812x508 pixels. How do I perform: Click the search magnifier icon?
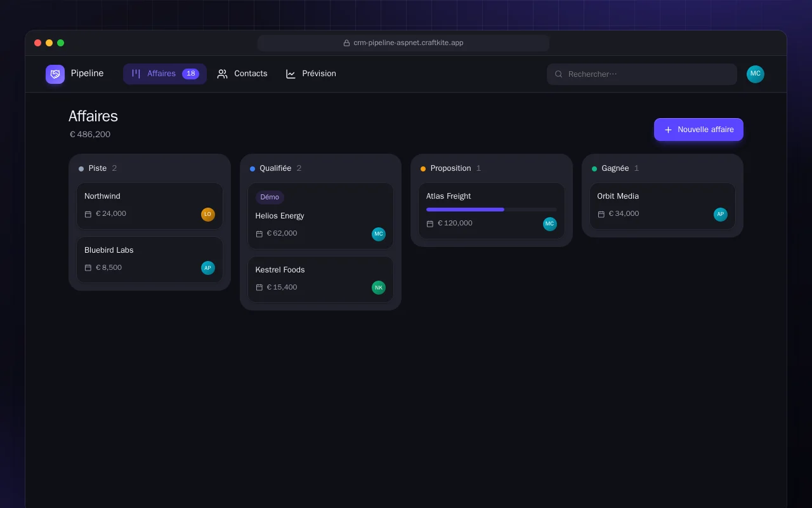coord(559,74)
